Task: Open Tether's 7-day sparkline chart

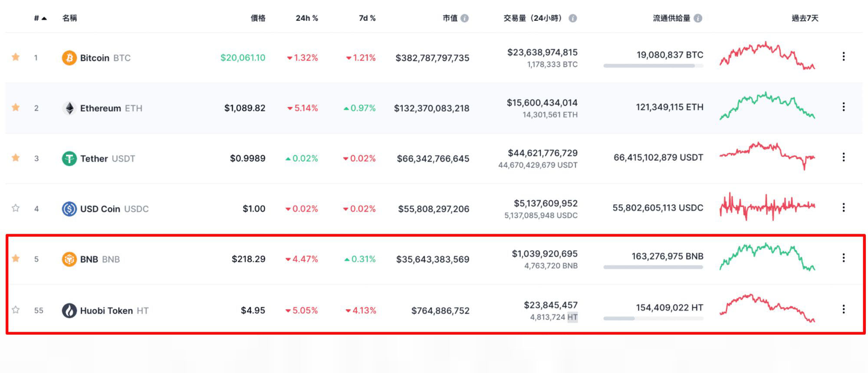Action: click(x=767, y=155)
